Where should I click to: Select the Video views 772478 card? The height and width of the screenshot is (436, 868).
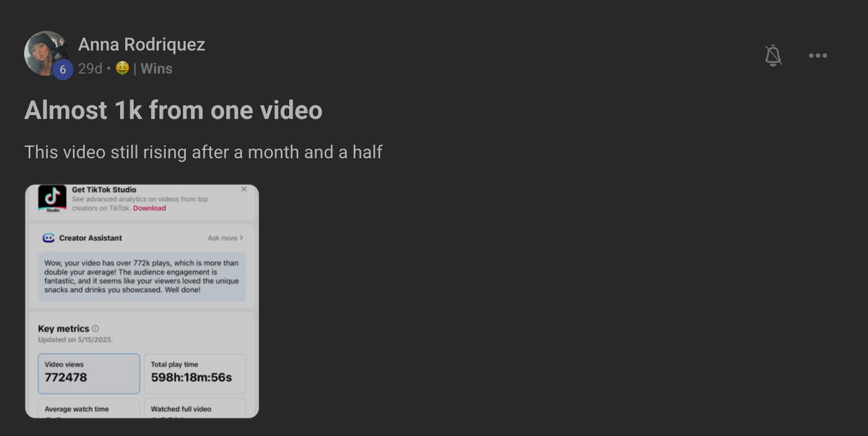click(89, 374)
